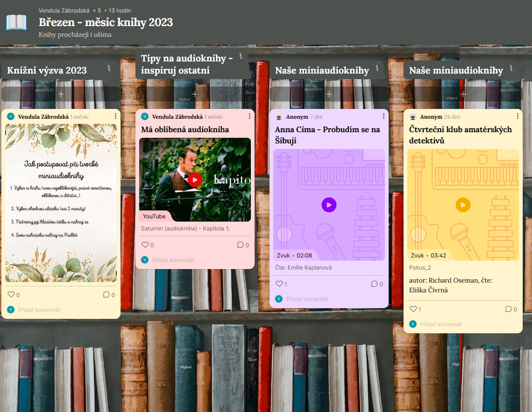Add a post under Knižní výzva 2023

point(61,94)
